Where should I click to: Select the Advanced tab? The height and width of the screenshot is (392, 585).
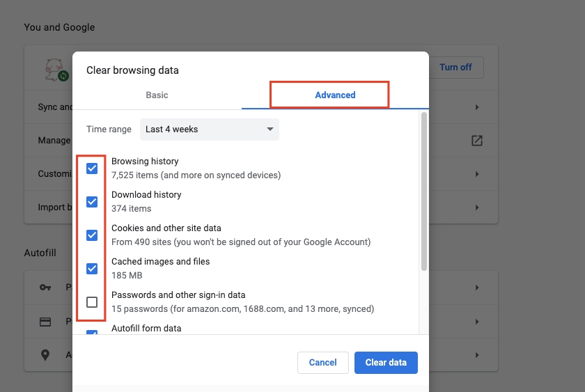[335, 95]
